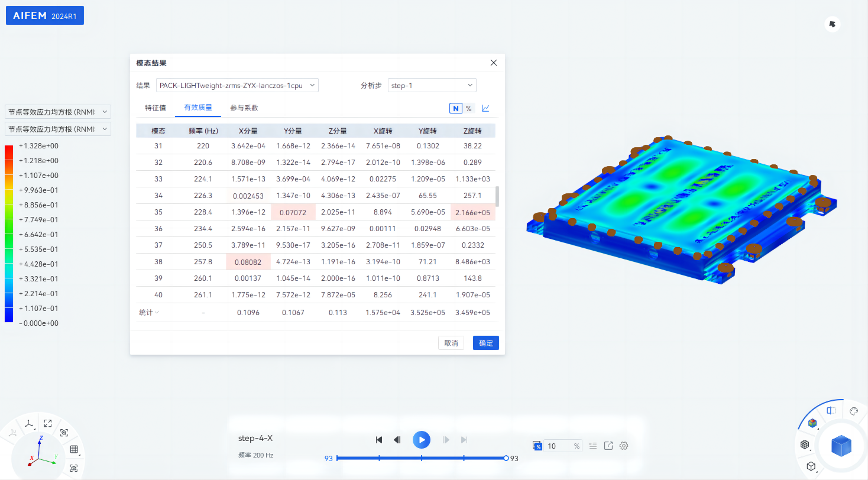The image size is (868, 480).
Task: Click the cell 0.002453 in mode 34
Action: pyautogui.click(x=248, y=196)
